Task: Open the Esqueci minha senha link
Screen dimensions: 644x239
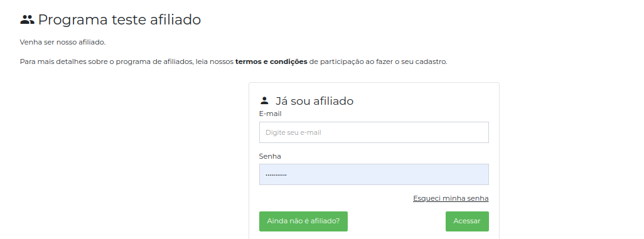Action: pos(451,198)
